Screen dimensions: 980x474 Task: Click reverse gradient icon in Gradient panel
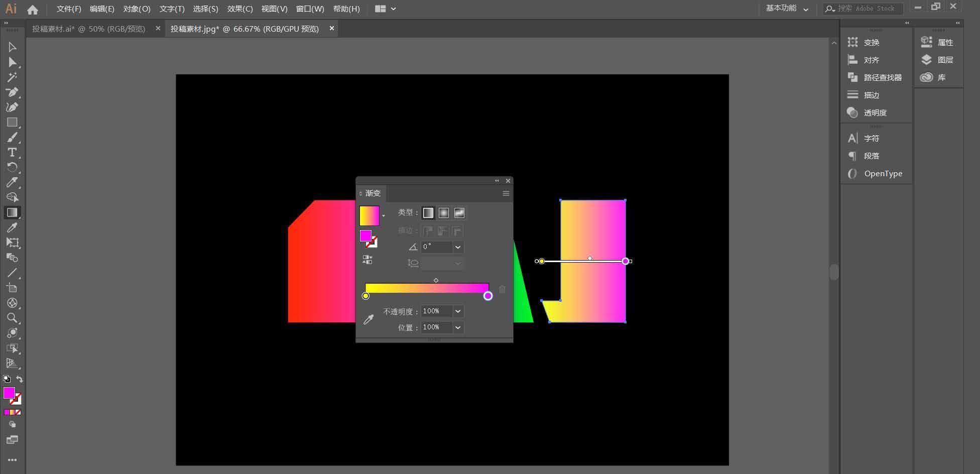click(367, 260)
